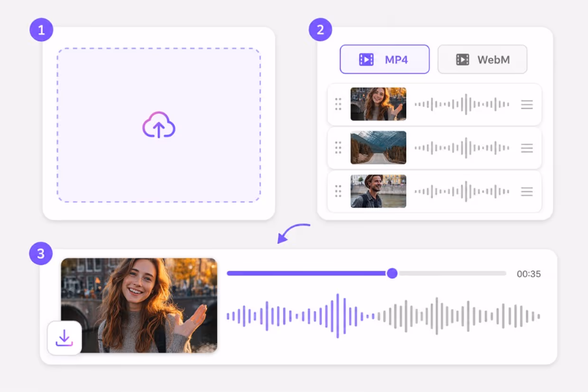The width and height of the screenshot is (588, 392).
Task: Click the playback progress slider knob
Action: (392, 273)
